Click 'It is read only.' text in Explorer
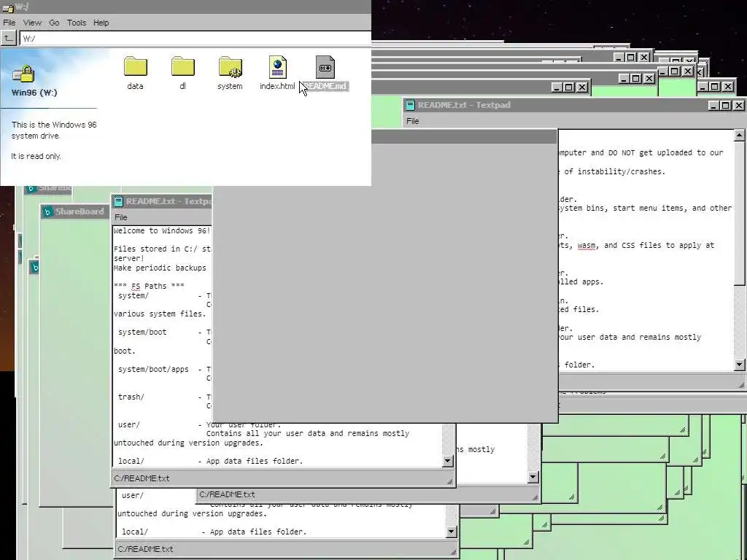 tap(36, 157)
